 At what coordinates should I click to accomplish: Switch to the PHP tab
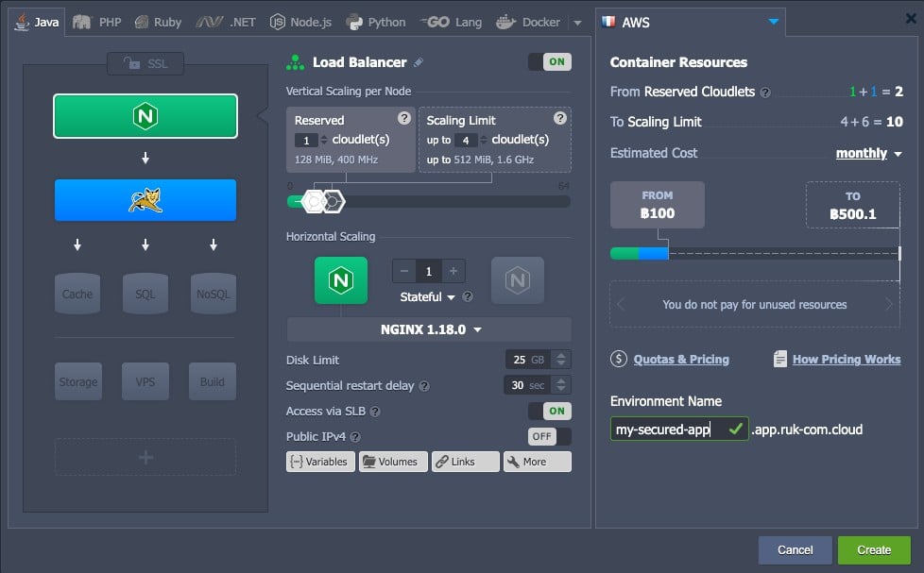(97, 23)
